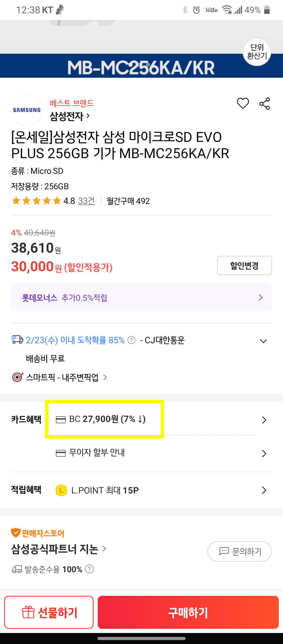Open 롯데오너스 추가0.5%적립 banner
Screen dimensions: 283x644
[141, 298]
